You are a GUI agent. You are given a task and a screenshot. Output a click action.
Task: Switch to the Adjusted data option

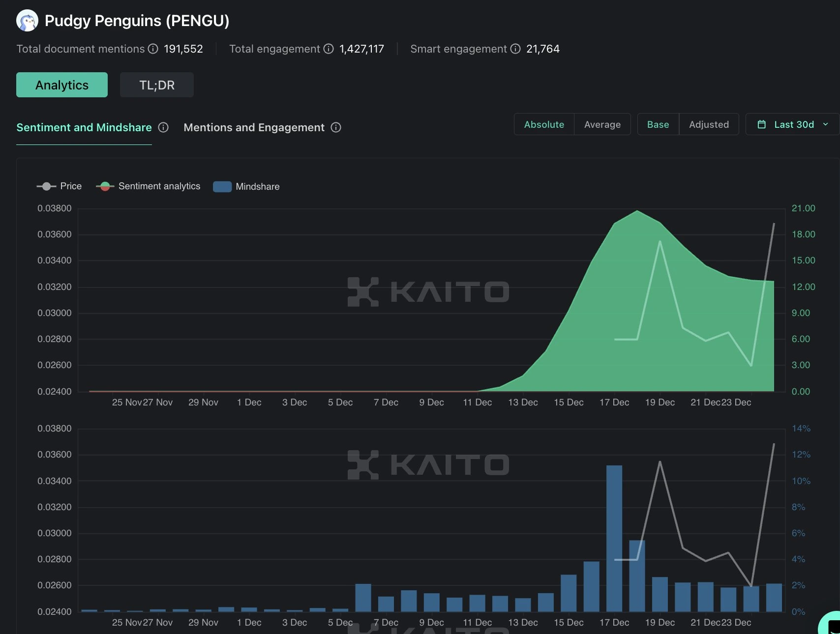pyautogui.click(x=709, y=124)
